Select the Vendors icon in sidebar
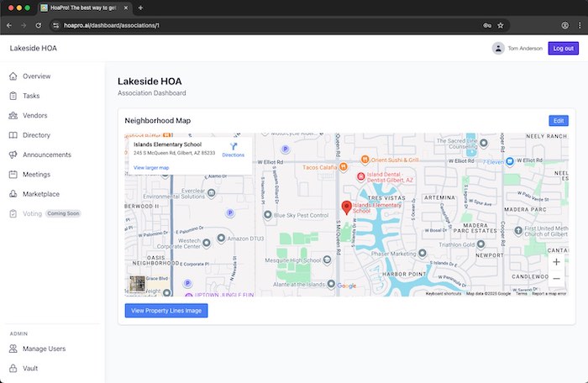 [x=13, y=116]
